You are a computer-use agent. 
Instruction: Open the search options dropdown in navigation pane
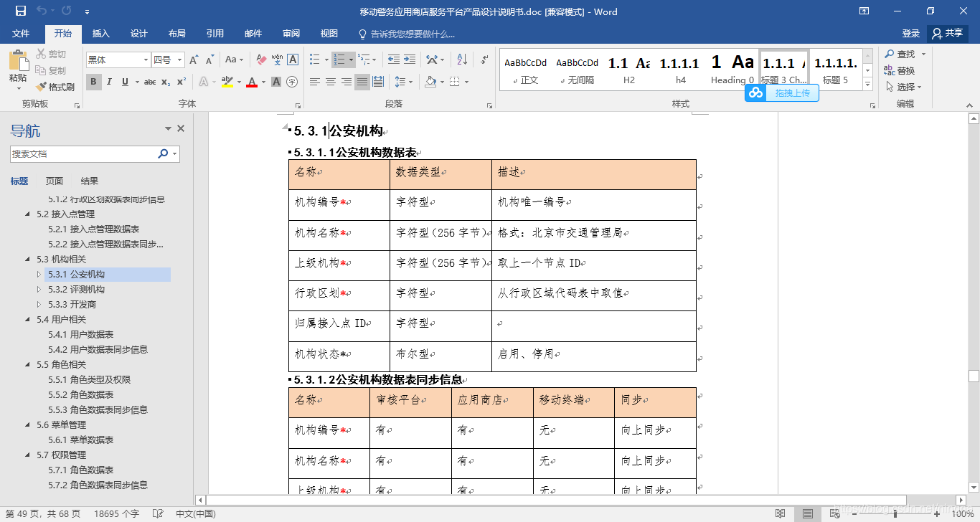176,153
